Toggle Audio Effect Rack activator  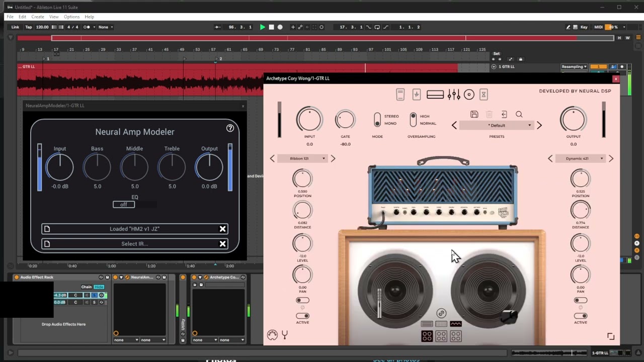click(17, 277)
